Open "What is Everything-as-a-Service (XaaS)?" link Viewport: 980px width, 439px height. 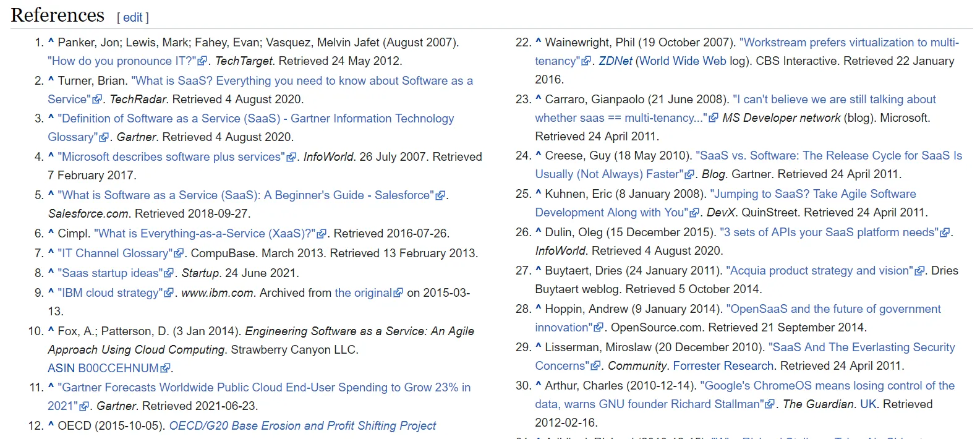point(205,234)
